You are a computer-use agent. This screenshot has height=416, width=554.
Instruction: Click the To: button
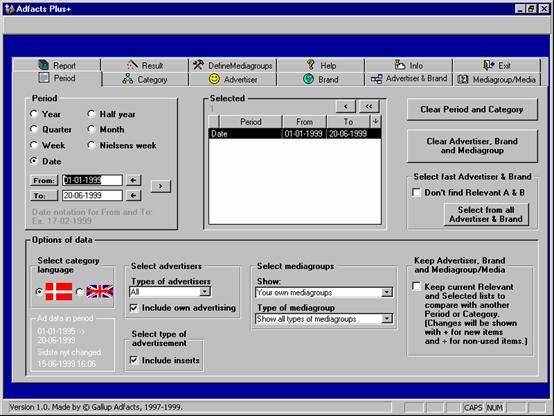coord(44,195)
